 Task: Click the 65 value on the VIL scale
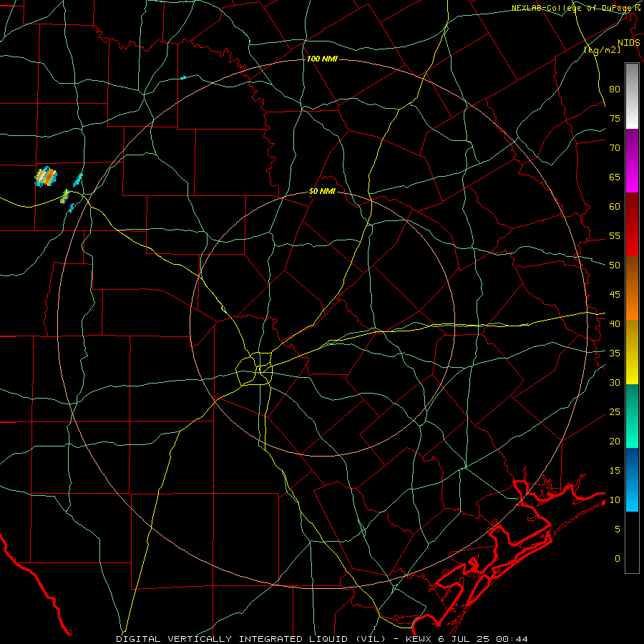[x=615, y=177]
